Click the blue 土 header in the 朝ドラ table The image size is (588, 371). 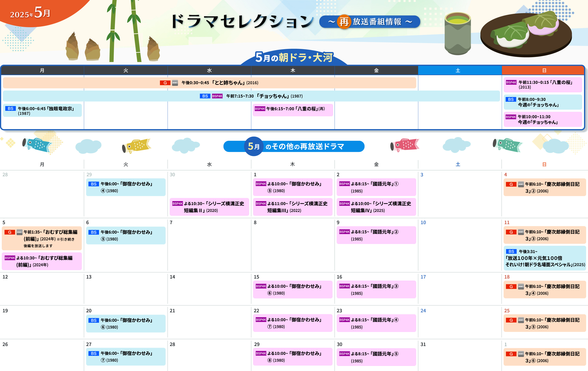pos(460,70)
